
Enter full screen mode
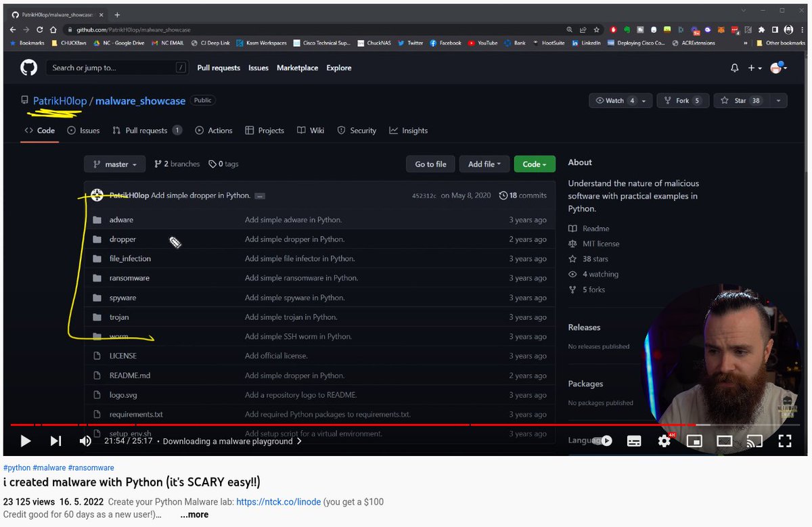(785, 441)
